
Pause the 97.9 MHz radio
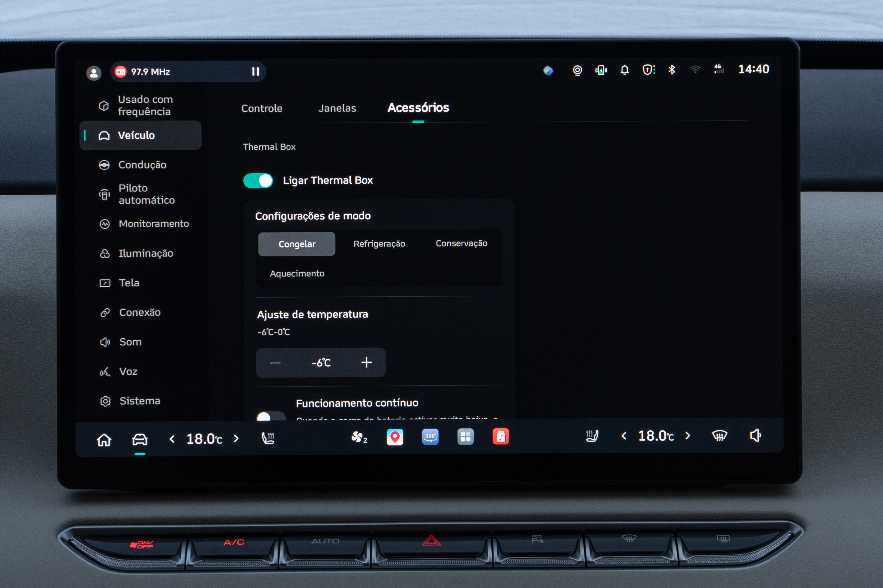pyautogui.click(x=256, y=72)
